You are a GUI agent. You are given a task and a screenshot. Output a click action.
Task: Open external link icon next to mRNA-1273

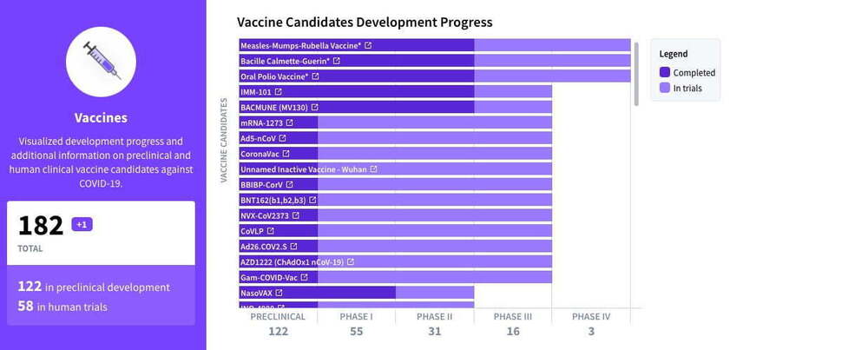pos(289,122)
